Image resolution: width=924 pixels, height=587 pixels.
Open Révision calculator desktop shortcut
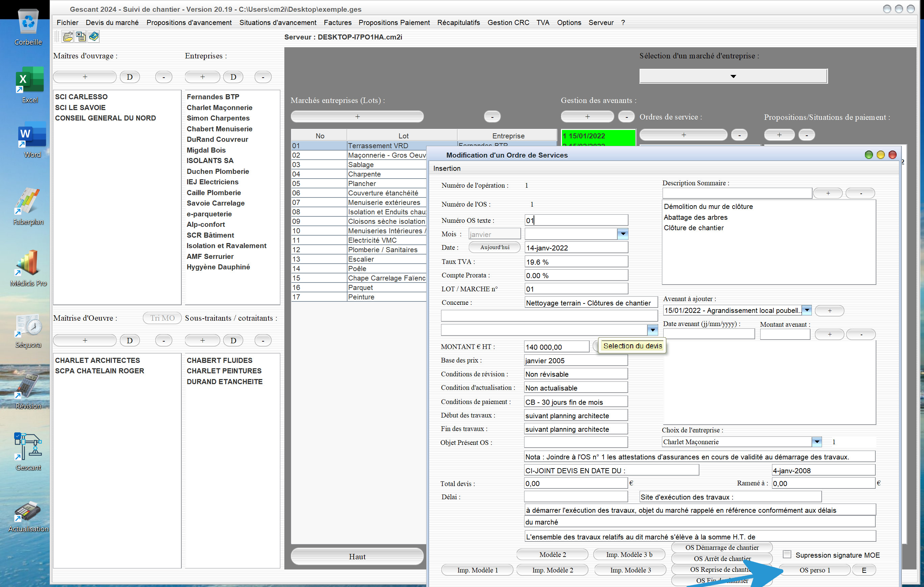pyautogui.click(x=28, y=391)
